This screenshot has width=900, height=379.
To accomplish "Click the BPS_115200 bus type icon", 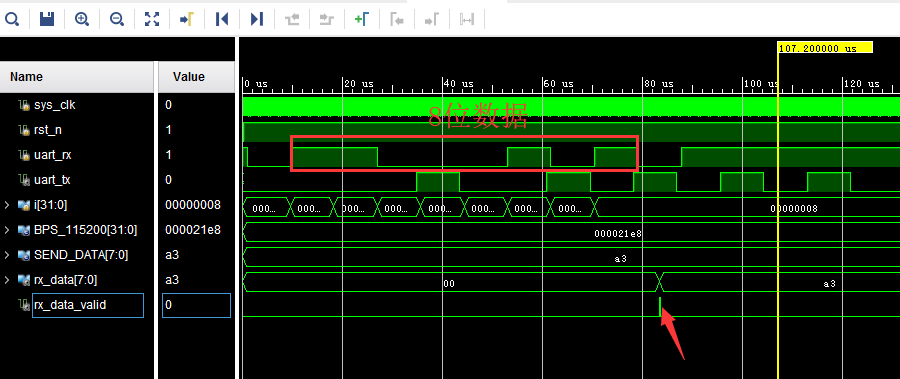I will click(24, 230).
